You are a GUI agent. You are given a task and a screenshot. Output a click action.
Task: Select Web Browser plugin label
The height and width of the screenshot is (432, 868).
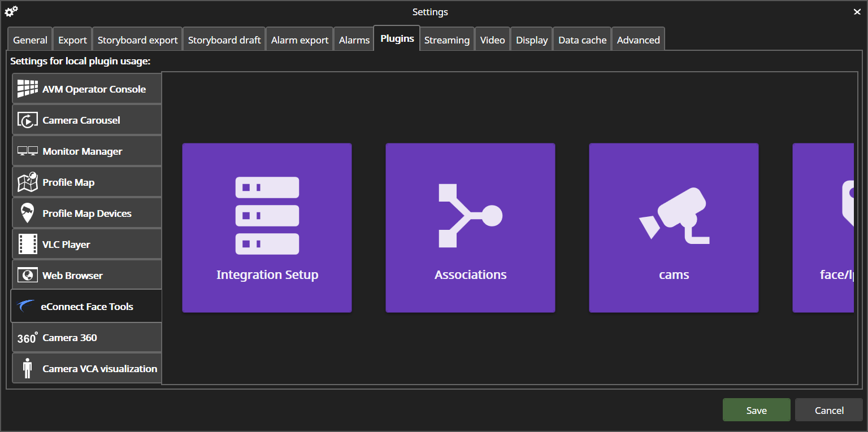[x=72, y=276]
